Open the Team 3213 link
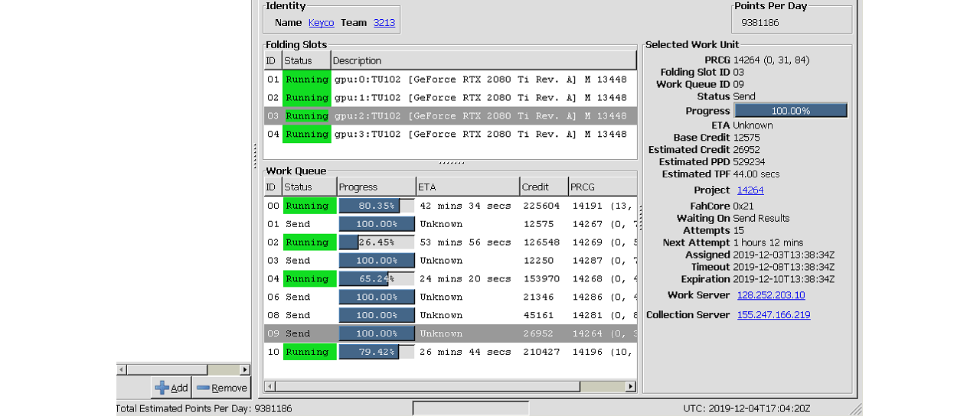The height and width of the screenshot is (416, 980). 384,23
